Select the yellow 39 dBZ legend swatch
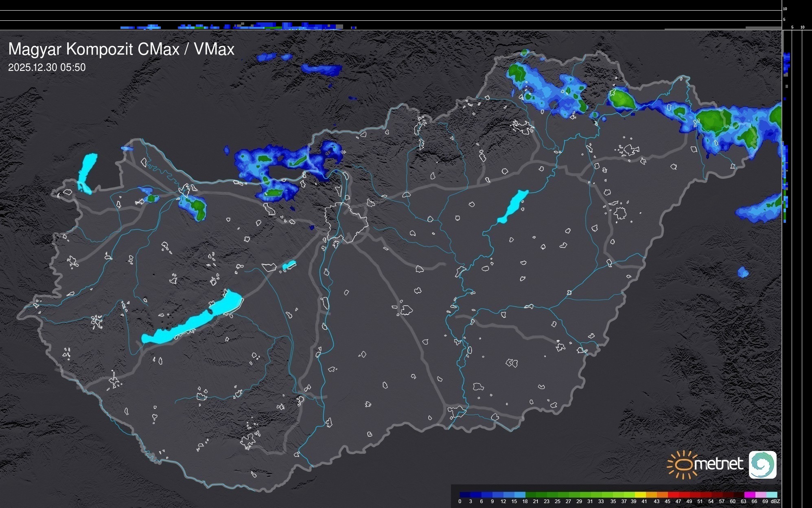The width and height of the screenshot is (812, 508). coord(640,495)
